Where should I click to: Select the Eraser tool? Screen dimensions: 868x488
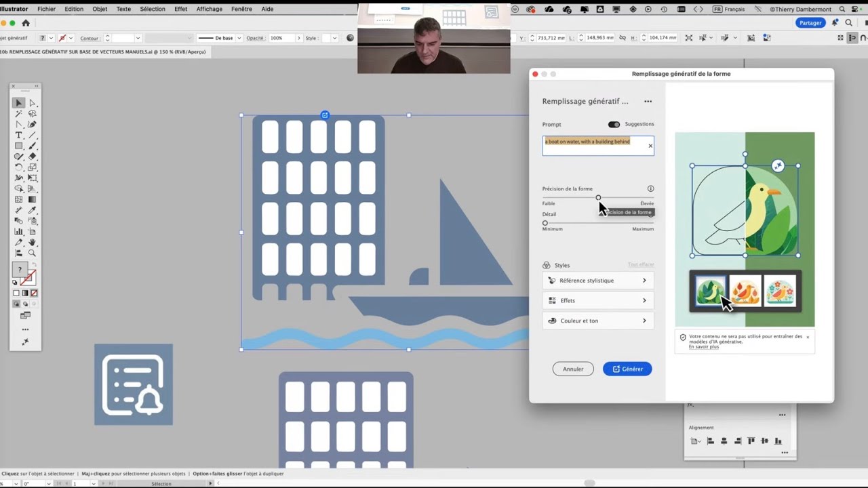32,157
